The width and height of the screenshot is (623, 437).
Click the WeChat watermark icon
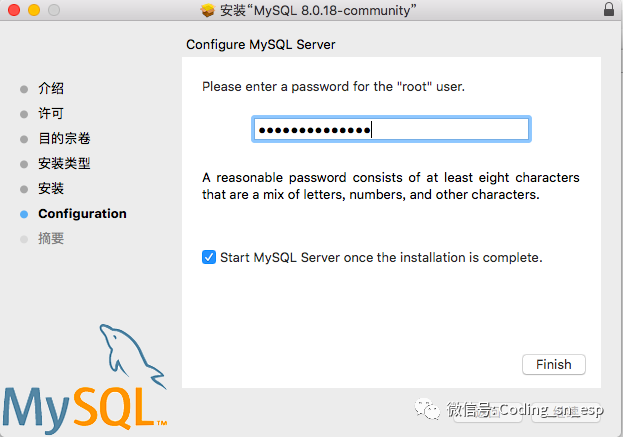click(428, 408)
